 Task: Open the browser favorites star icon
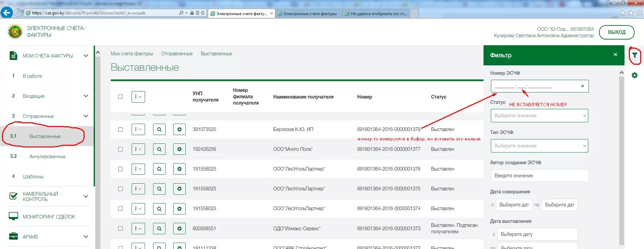tap(631, 13)
